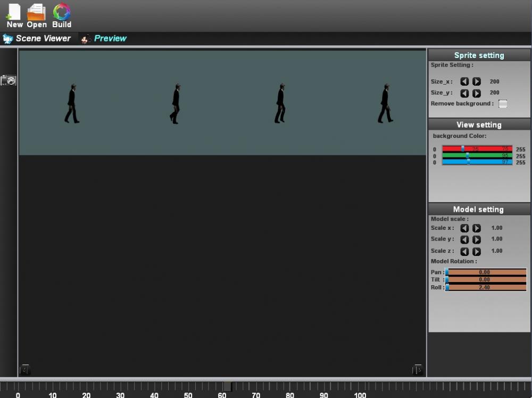Click the Model setting panel header
The width and height of the screenshot is (532, 398).
point(479,209)
